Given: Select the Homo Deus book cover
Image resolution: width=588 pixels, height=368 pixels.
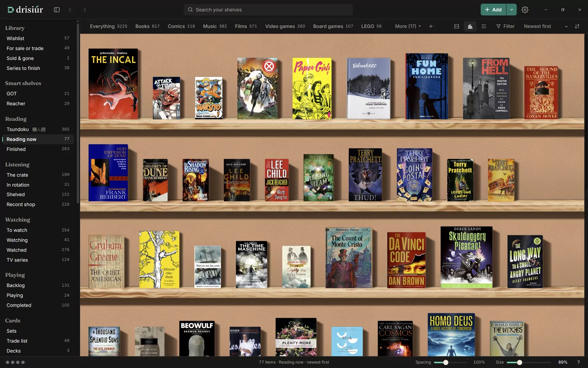Looking at the screenshot, I should 451,335.
